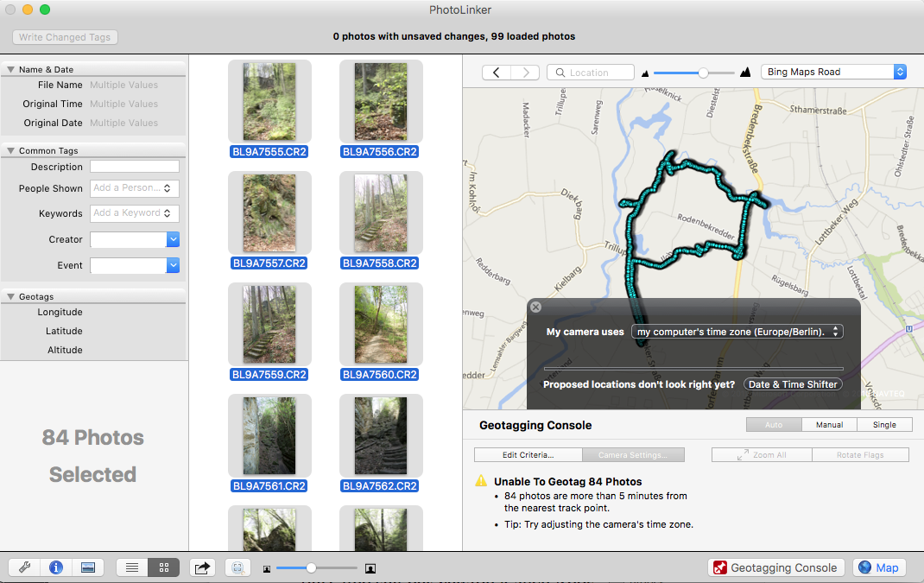This screenshot has height=583, width=924.
Task: Click the small mountain zoom-out icon
Action: pos(645,73)
